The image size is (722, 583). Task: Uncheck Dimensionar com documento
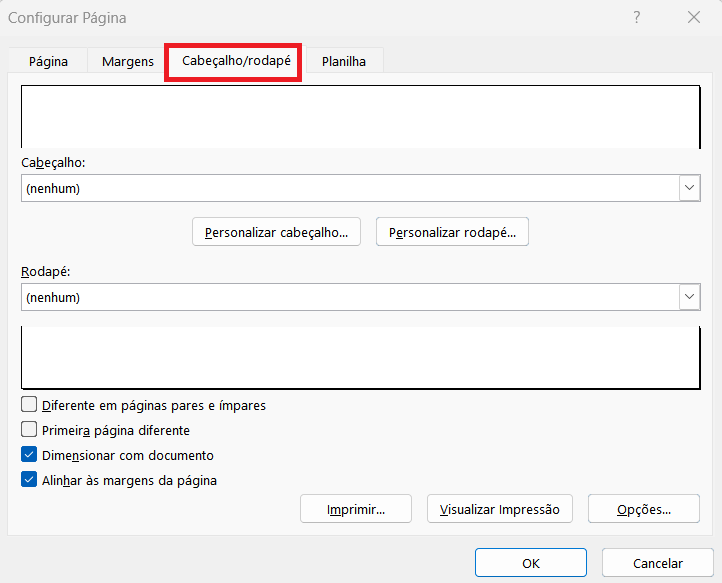tap(30, 455)
